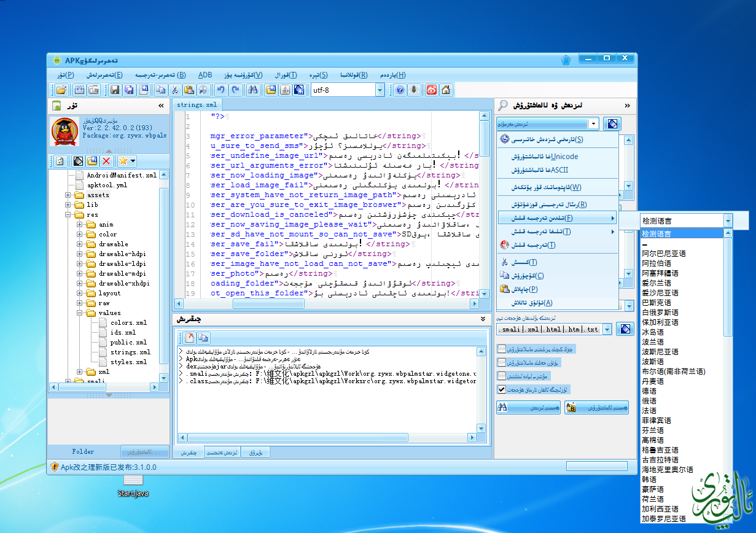The image size is (756, 533).
Task: Uncheck the checked fourth search option checkbox
Action: 502,389
